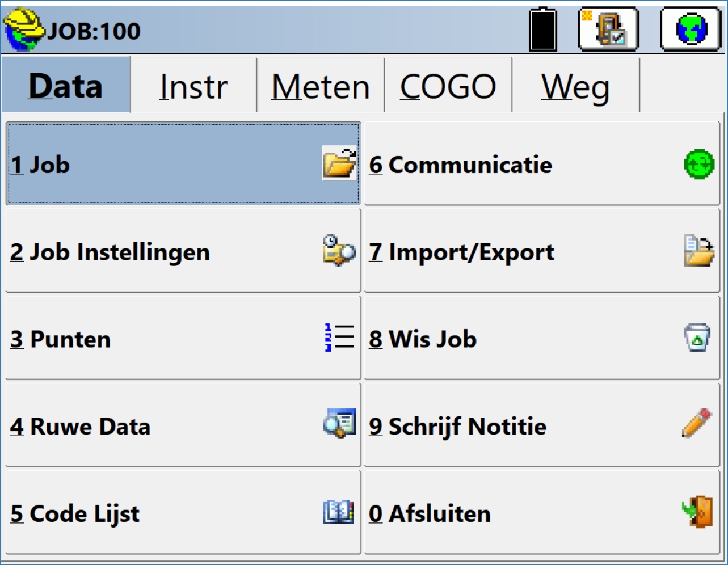Click the JOB:100 title text
Image resolution: width=728 pixels, height=565 pixels.
[x=94, y=31]
